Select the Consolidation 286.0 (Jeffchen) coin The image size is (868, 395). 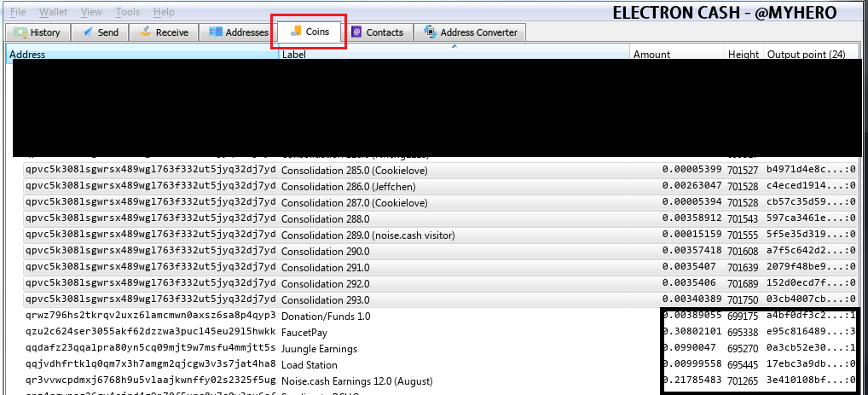442,187
